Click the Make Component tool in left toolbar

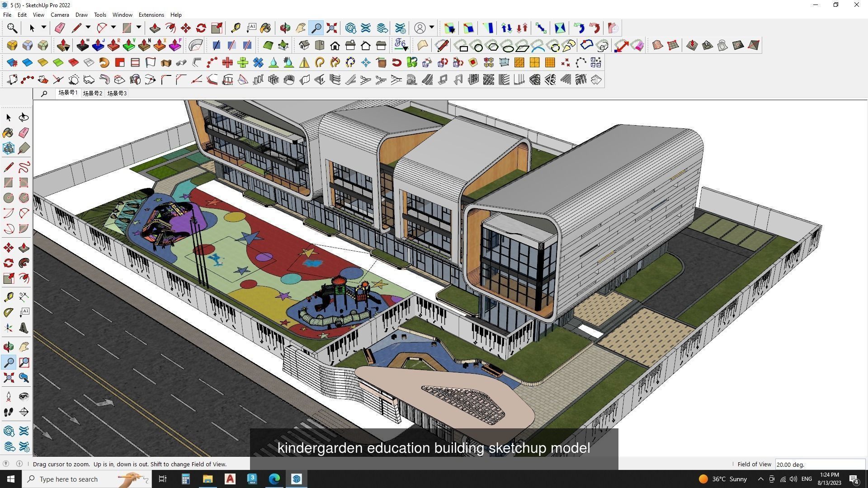tap(9, 148)
